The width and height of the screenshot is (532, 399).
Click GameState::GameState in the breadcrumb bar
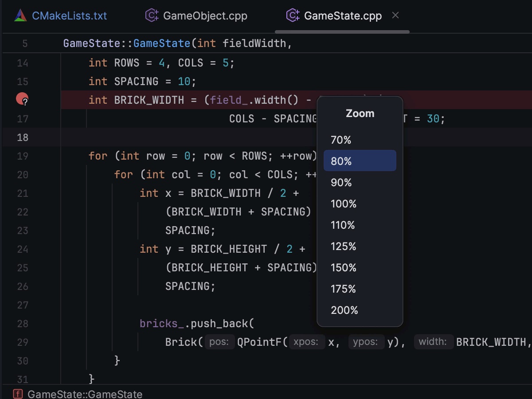tap(85, 394)
